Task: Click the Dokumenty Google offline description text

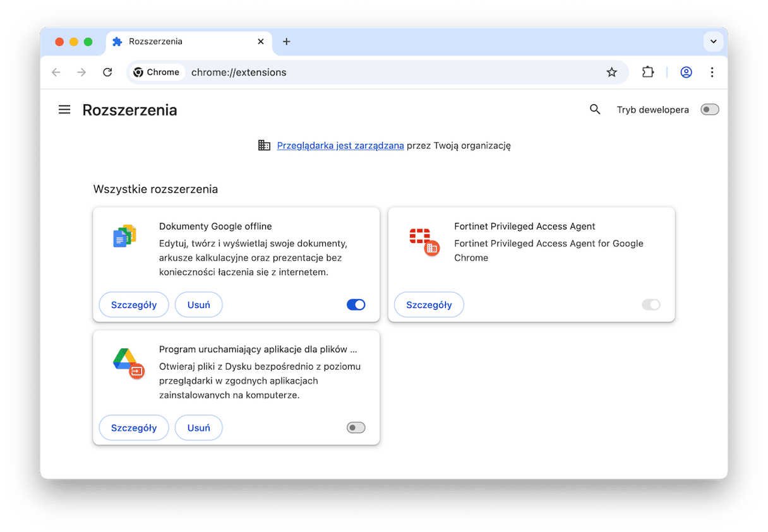Action: point(253,258)
